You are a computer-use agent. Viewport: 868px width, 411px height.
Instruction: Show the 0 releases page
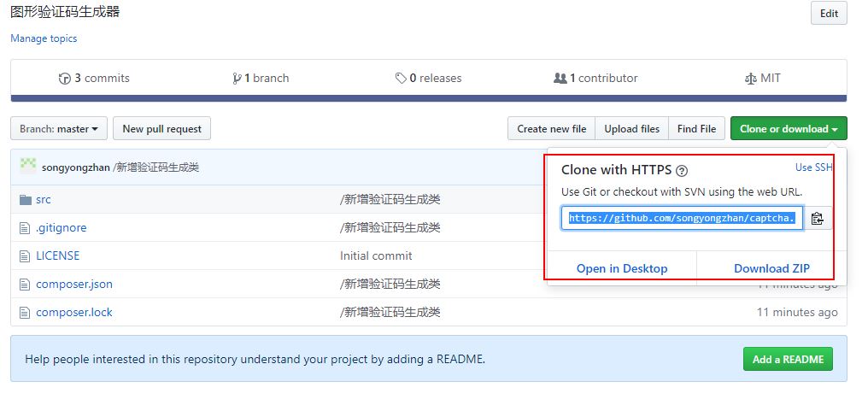coord(428,79)
